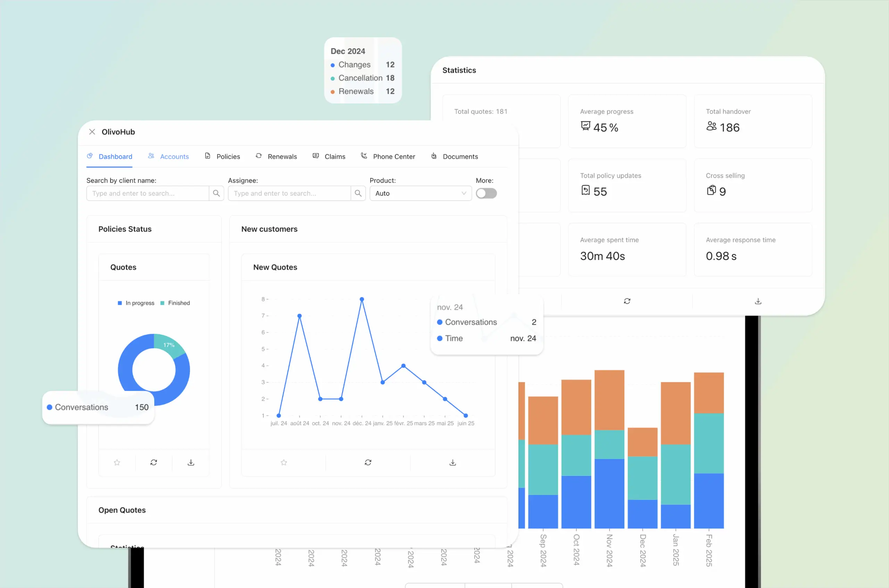Refresh the New Quotes chart
889x588 pixels.
(368, 462)
